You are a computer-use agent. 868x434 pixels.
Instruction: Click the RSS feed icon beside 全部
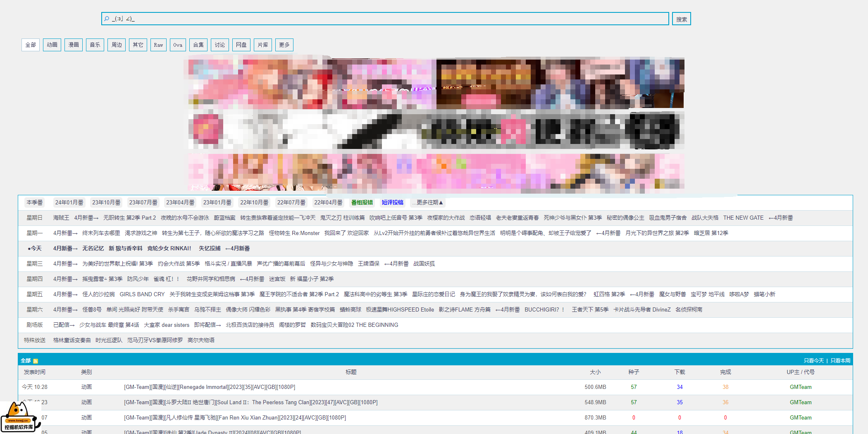point(36,361)
